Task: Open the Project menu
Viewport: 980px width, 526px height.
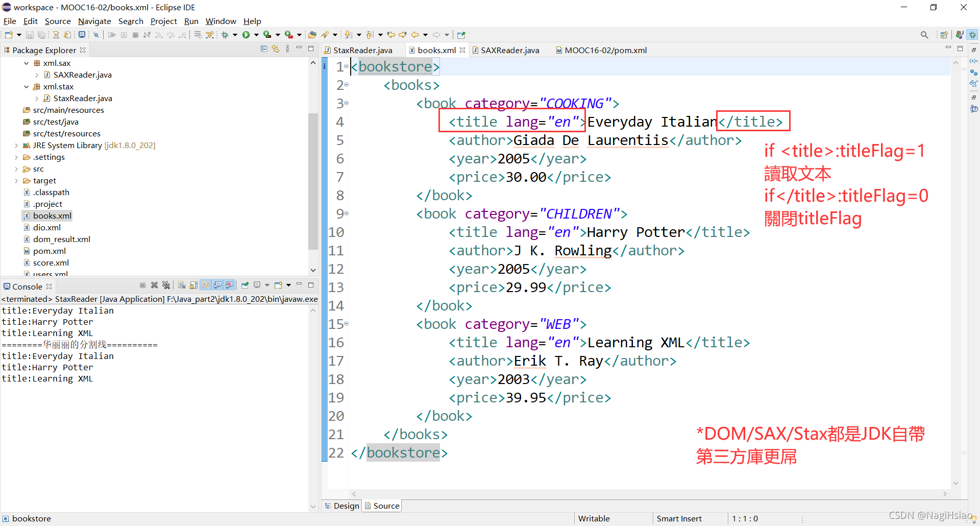Action: pyautogui.click(x=163, y=21)
